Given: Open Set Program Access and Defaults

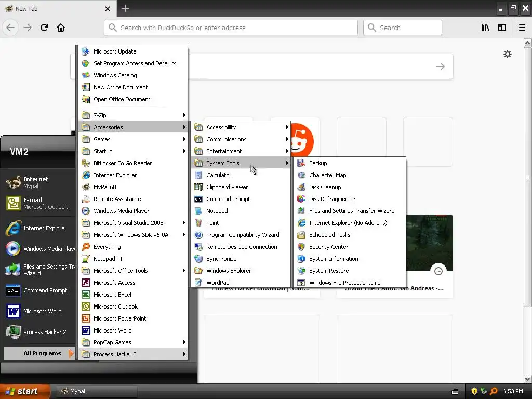Looking at the screenshot, I should point(133,63).
